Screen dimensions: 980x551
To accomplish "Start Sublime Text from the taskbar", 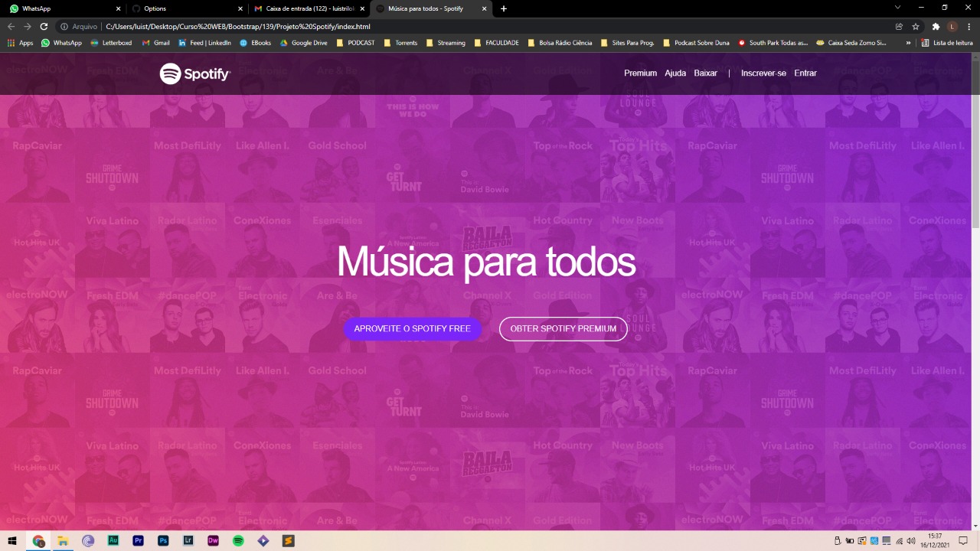I will click(289, 540).
